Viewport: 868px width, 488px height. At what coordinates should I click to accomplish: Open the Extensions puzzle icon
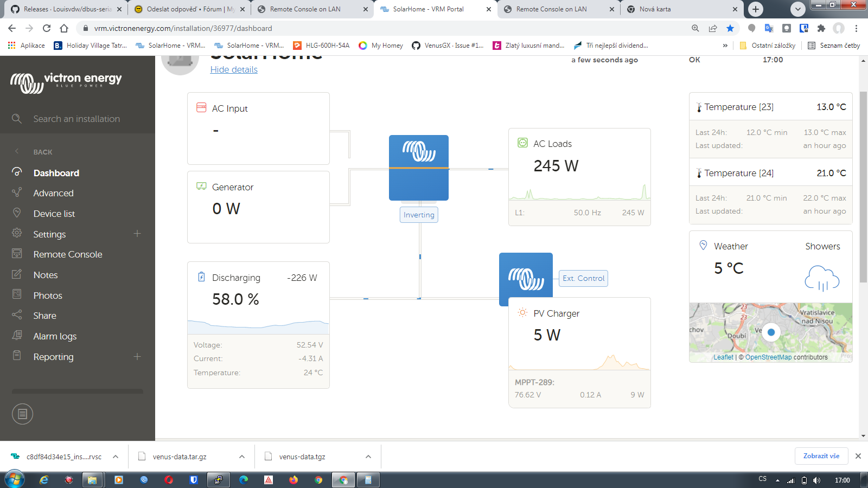[x=821, y=28]
